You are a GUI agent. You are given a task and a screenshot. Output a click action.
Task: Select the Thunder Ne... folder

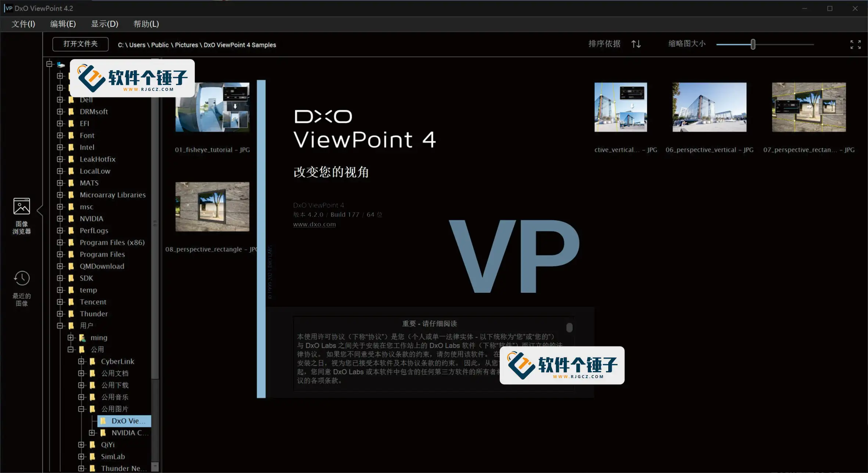click(x=123, y=469)
